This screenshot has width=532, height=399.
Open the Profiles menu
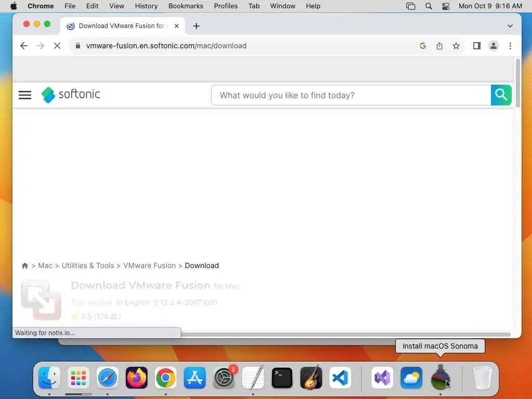(x=225, y=6)
